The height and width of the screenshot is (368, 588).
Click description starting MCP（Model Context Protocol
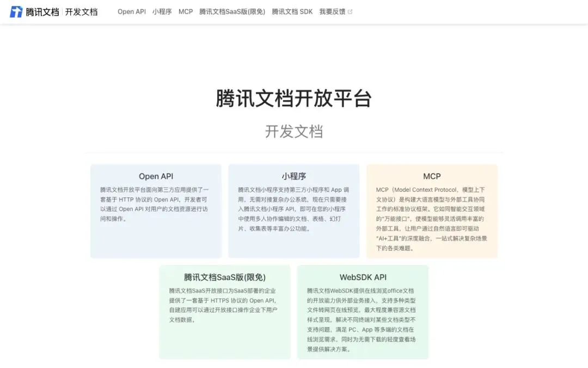(x=431, y=219)
